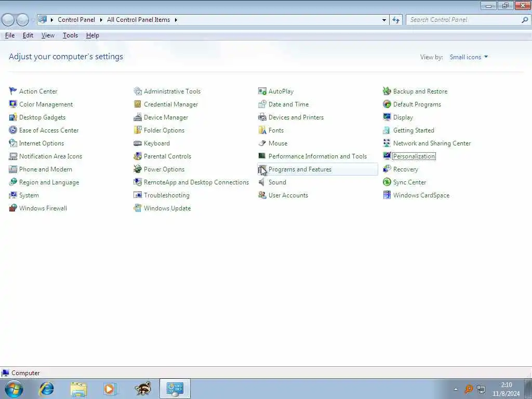Image resolution: width=532 pixels, height=399 pixels.
Task: Launch Internet Explorer from the taskbar
Action: pyautogui.click(x=46, y=389)
